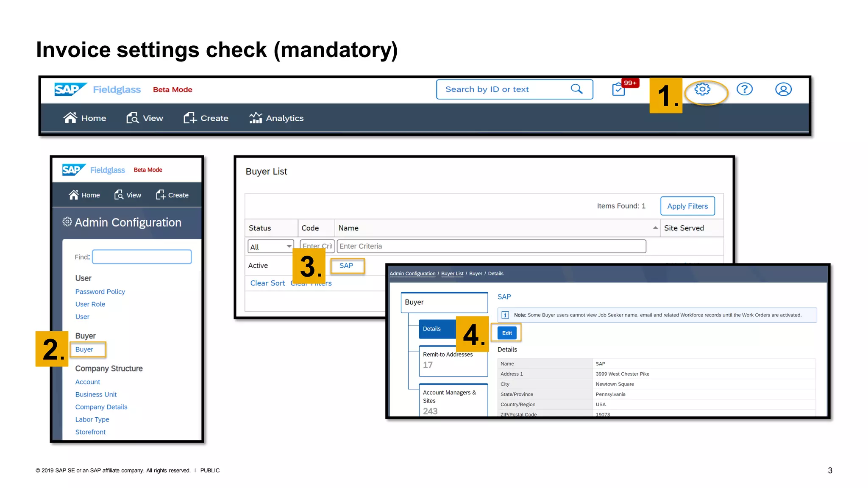The width and height of the screenshot is (868, 488).
Task: Click the search magnifier icon
Action: pos(576,89)
